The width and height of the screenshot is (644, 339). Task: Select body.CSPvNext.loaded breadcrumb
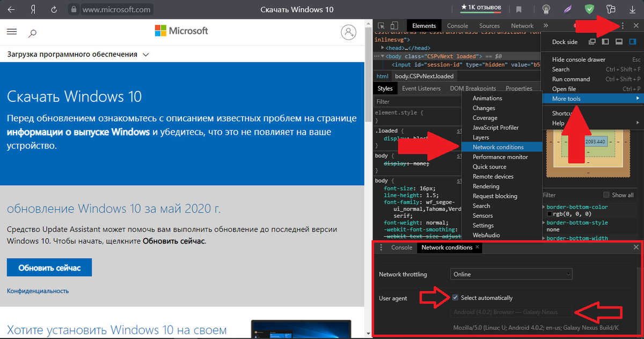[x=425, y=76]
